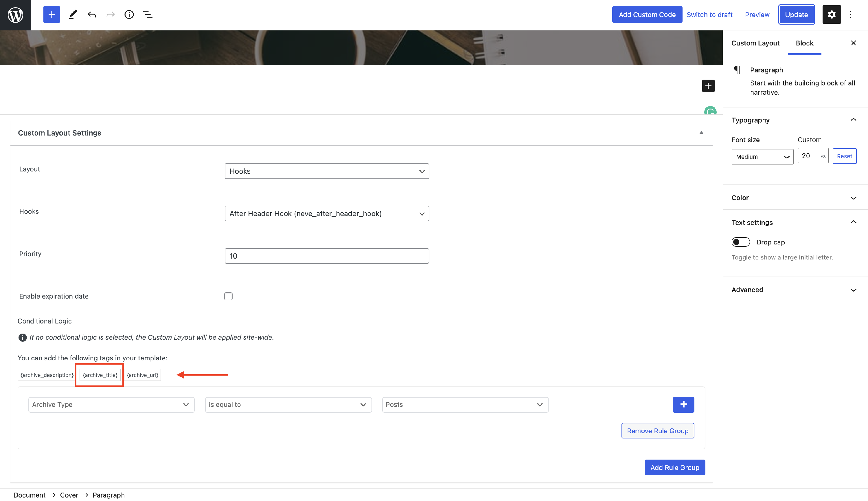Viewport: 868px width, 501px height.
Task: Open the document overview list view
Action: [x=148, y=14]
